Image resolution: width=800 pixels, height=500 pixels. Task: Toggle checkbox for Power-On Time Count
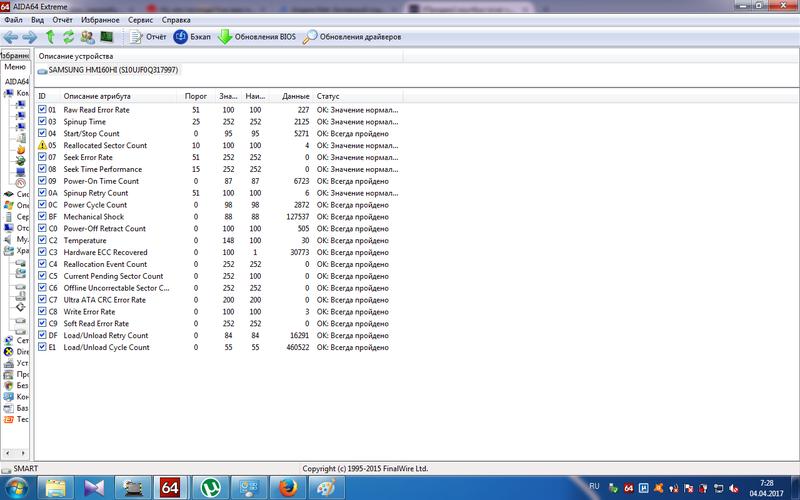click(42, 181)
